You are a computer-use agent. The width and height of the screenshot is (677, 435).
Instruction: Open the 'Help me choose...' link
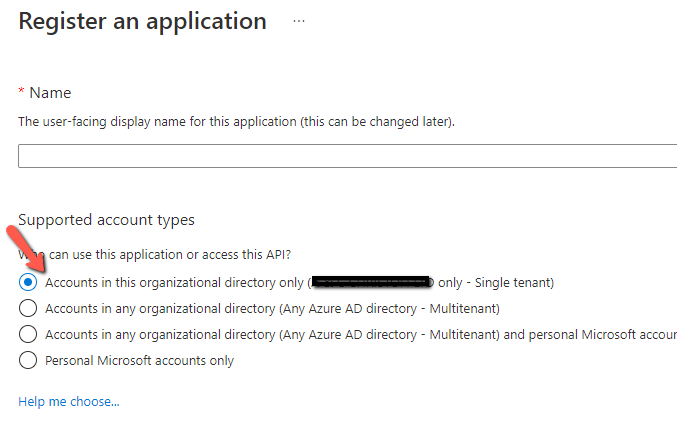tap(69, 402)
